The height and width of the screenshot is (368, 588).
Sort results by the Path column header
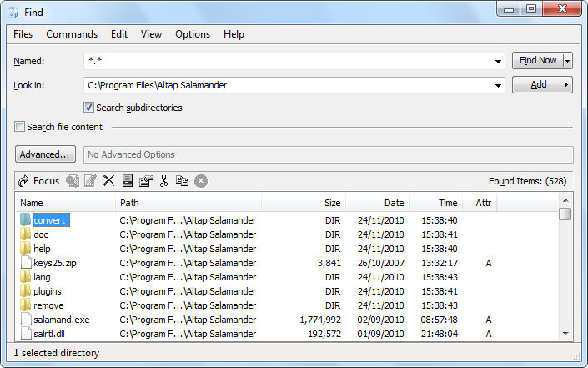(188, 203)
